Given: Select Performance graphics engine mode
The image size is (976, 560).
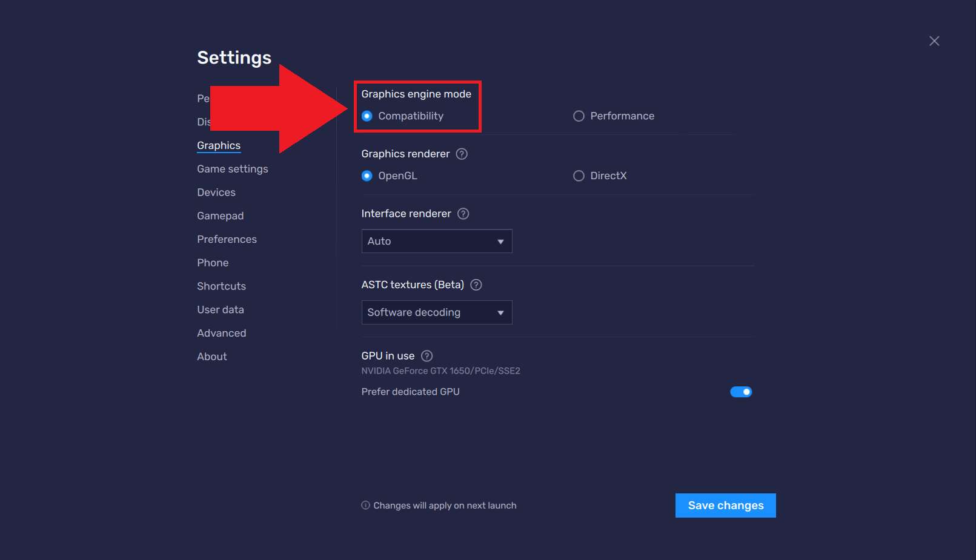Looking at the screenshot, I should point(579,116).
